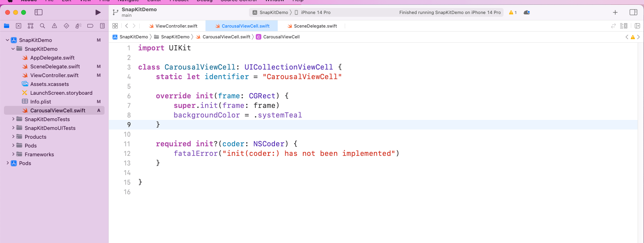This screenshot has width=644, height=243.
Task: Click the Xcode Cloud status icon
Action: point(527,12)
